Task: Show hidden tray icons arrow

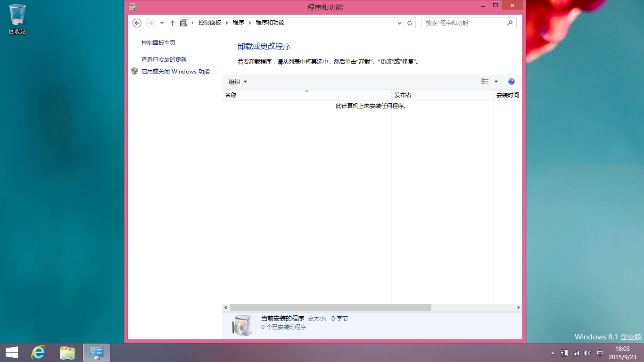Action: [553, 353]
